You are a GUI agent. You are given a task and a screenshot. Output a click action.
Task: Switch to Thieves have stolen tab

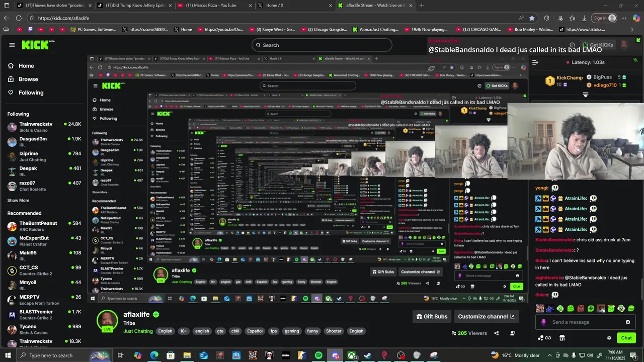click(54, 6)
